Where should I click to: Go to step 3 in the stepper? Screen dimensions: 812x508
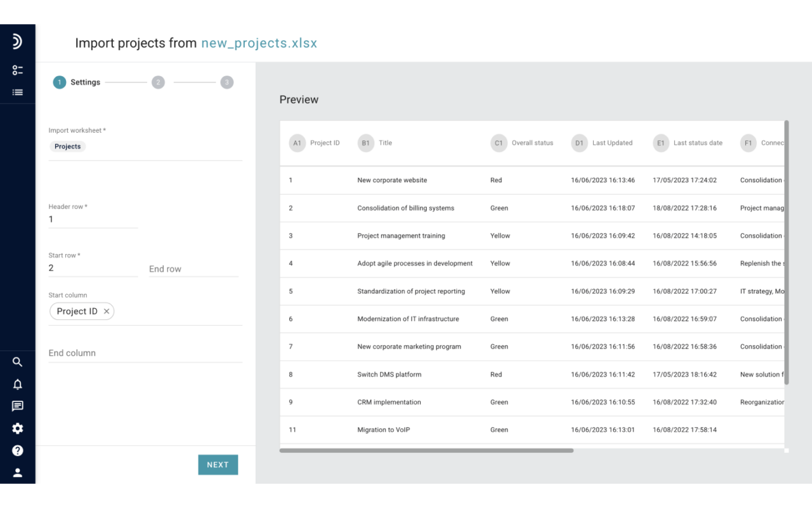(x=227, y=82)
